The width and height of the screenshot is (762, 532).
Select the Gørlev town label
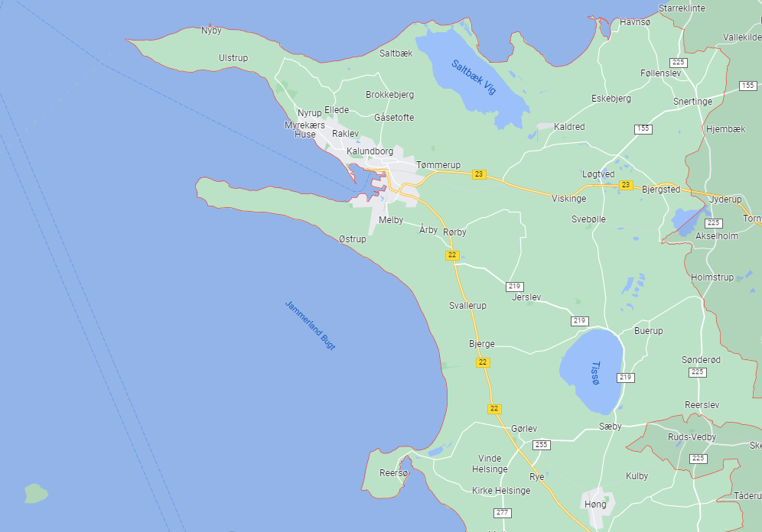524,429
